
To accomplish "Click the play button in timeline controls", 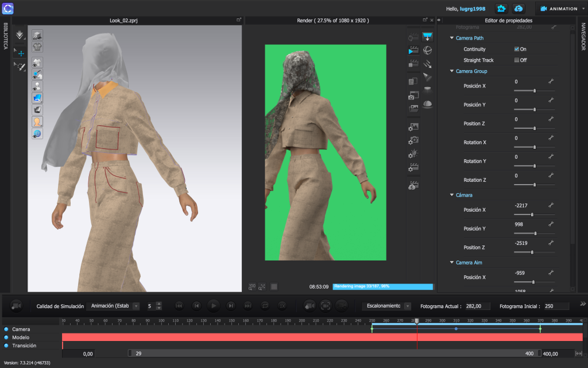I will 213,306.
